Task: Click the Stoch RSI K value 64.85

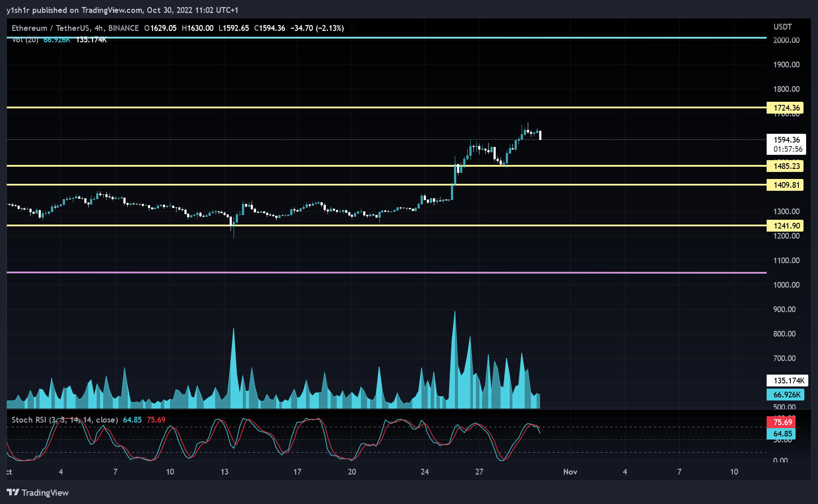Action: (x=132, y=420)
